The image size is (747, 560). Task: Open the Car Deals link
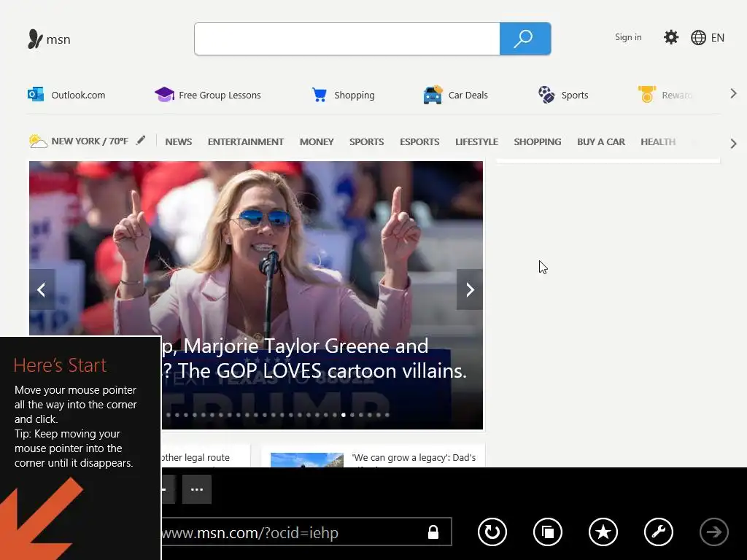468,96
